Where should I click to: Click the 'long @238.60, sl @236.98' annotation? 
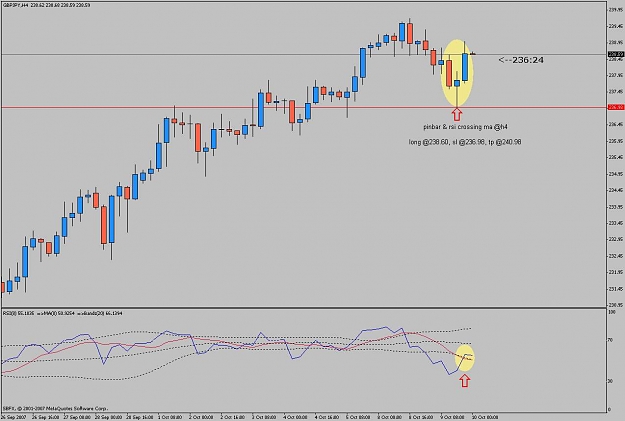[x=445, y=142]
